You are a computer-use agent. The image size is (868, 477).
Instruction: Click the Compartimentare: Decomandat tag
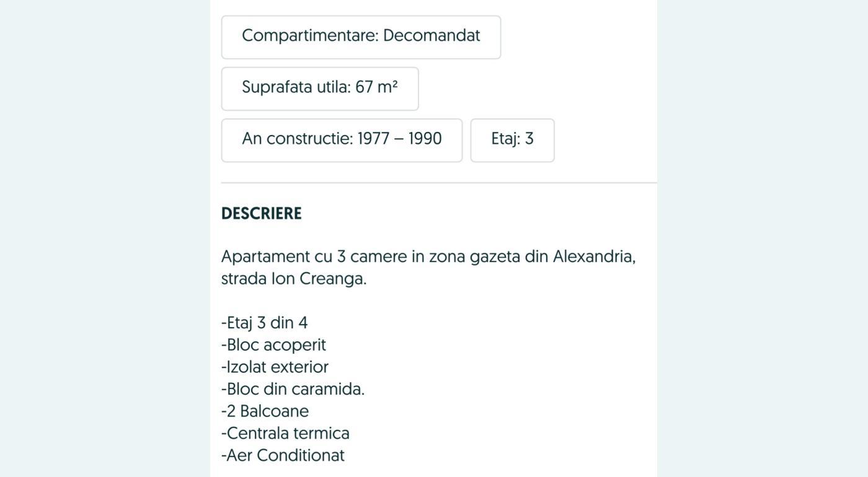[x=361, y=37]
